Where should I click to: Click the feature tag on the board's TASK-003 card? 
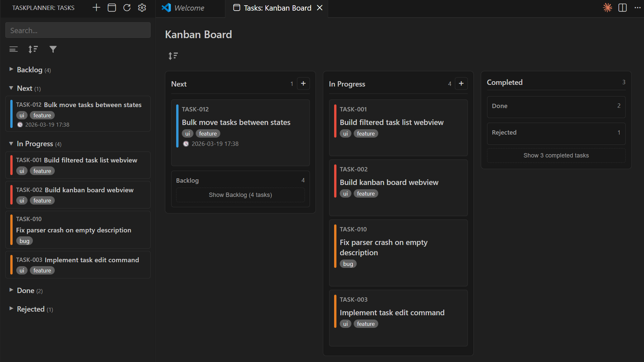click(366, 324)
